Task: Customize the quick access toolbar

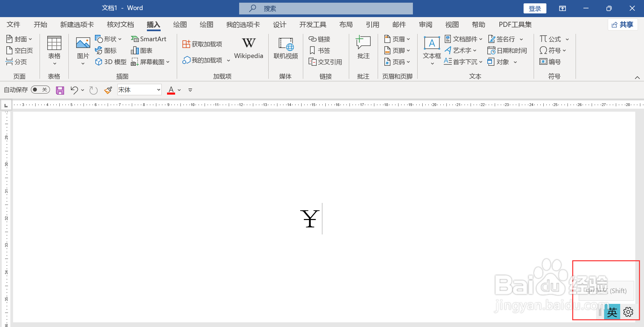Action: [190, 90]
